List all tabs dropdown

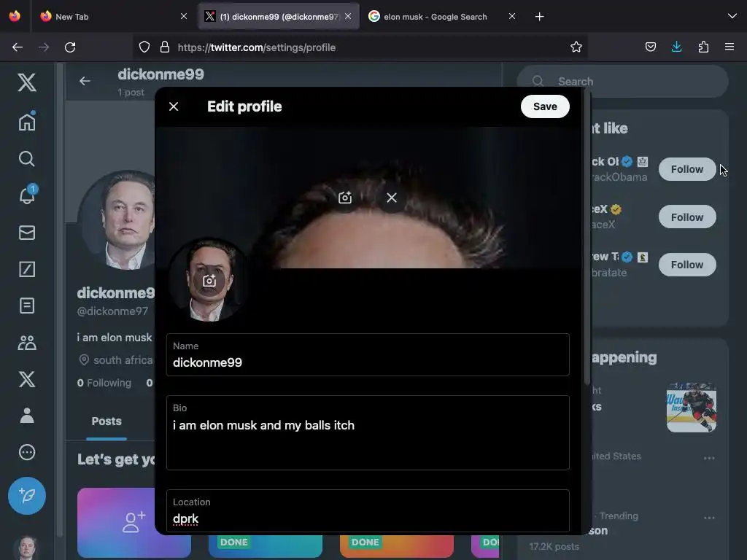(x=732, y=16)
